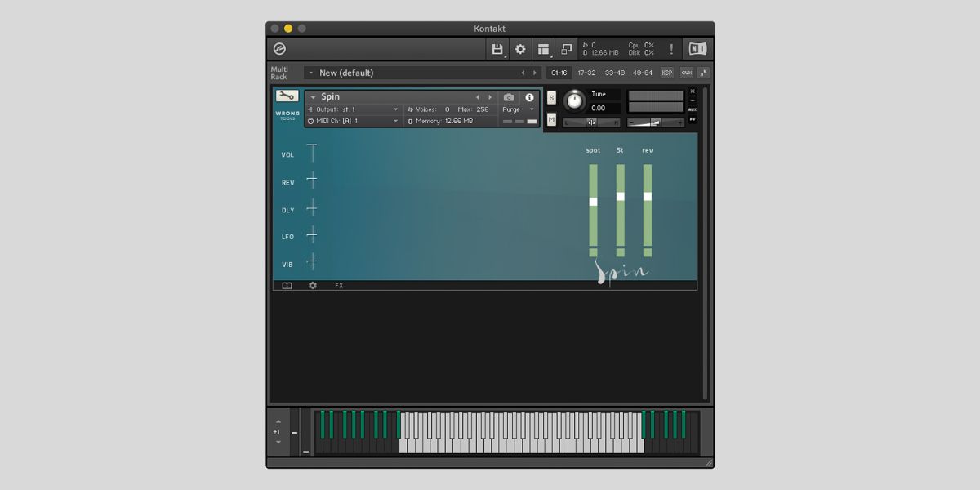Click the Native Instruments NI logo
Screen dimensions: 980x490
tap(697, 49)
